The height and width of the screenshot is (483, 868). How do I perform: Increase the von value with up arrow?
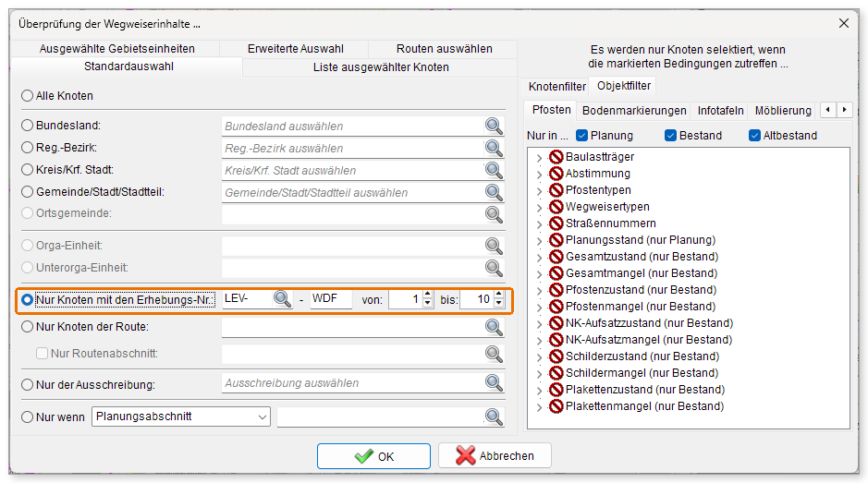point(427,295)
